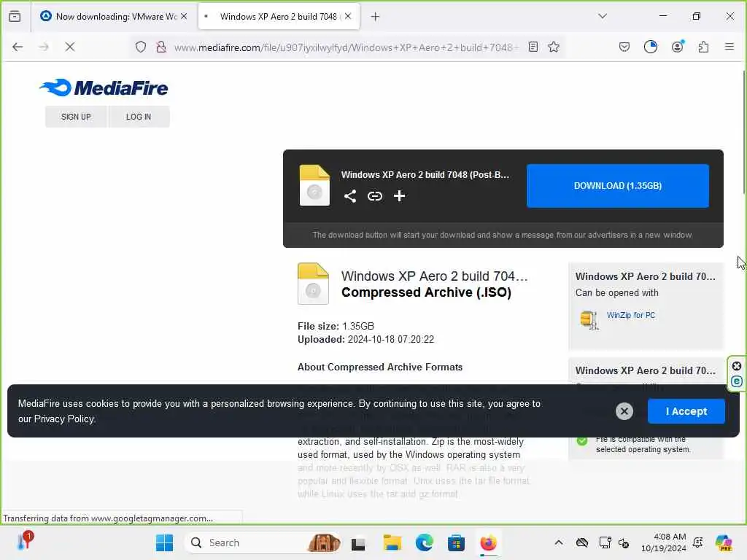The height and width of the screenshot is (560, 747).
Task: Open File Explorer from taskbar
Action: point(392,542)
